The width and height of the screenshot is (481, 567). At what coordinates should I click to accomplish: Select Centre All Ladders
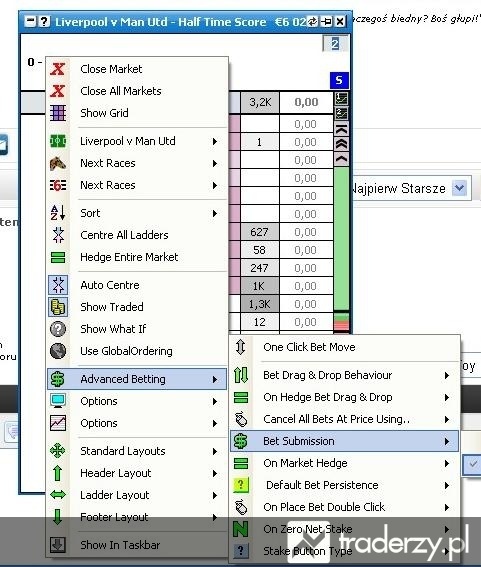coord(137,235)
